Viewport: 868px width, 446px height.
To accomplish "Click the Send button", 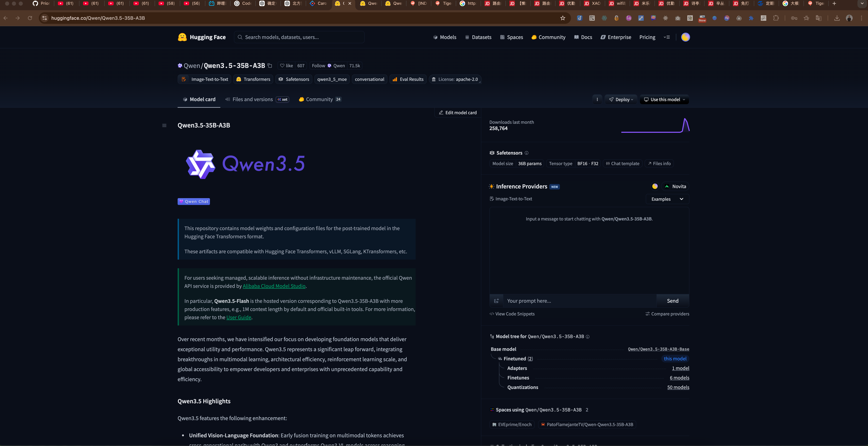I will (673, 301).
